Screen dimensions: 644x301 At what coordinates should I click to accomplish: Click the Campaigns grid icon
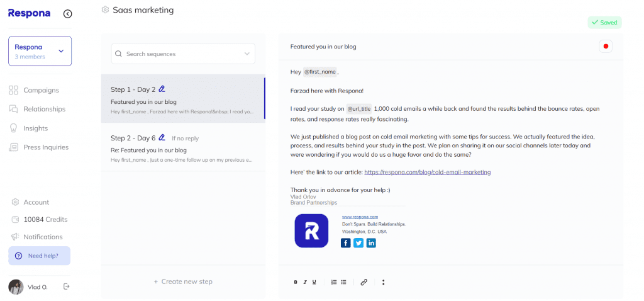(x=14, y=90)
